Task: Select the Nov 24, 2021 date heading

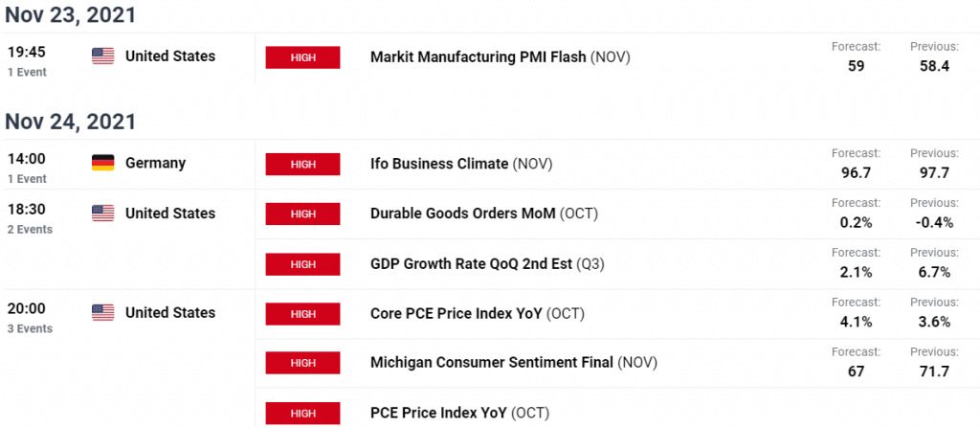Action: [x=70, y=122]
